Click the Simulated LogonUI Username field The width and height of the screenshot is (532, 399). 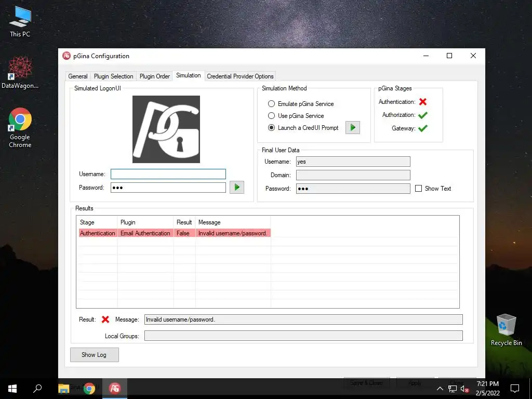pos(168,174)
